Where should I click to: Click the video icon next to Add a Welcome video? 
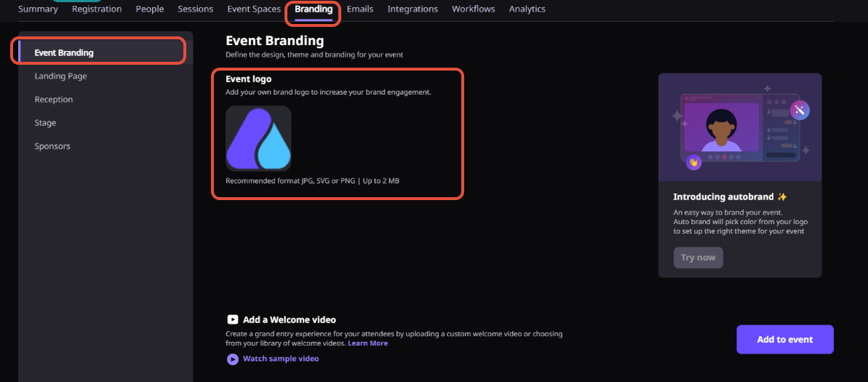pyautogui.click(x=233, y=319)
